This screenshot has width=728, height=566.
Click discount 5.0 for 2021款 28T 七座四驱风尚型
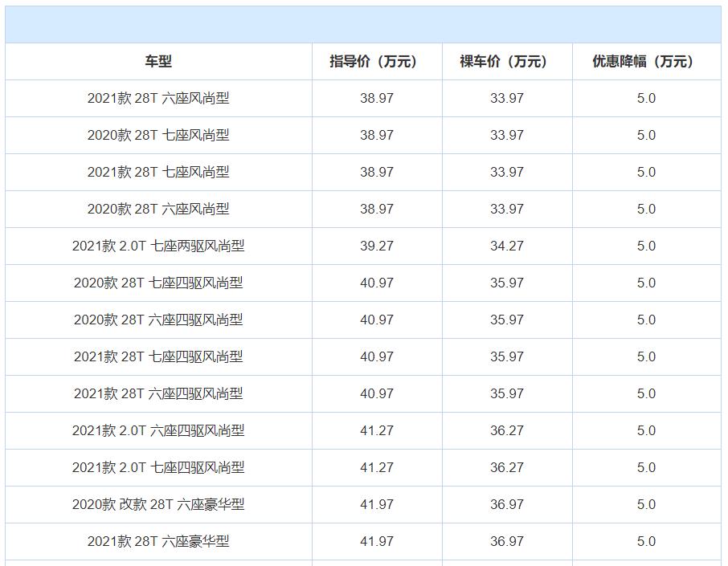[x=646, y=356]
